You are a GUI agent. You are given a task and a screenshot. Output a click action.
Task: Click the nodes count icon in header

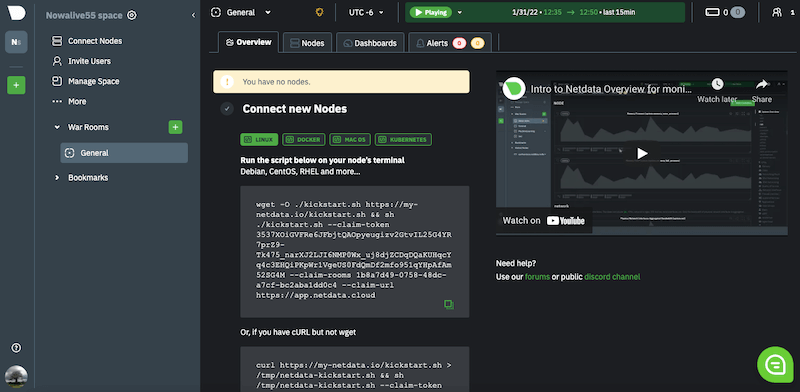point(712,12)
